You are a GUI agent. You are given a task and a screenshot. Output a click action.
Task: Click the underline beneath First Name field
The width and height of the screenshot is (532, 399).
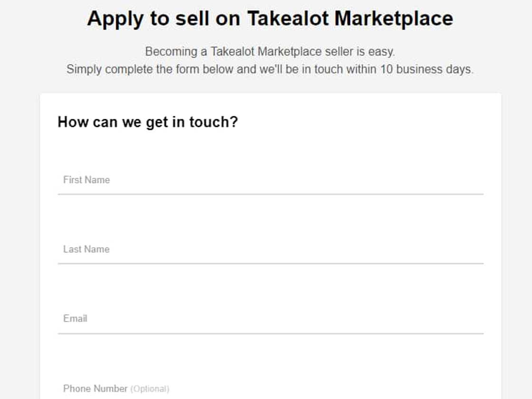(x=270, y=194)
